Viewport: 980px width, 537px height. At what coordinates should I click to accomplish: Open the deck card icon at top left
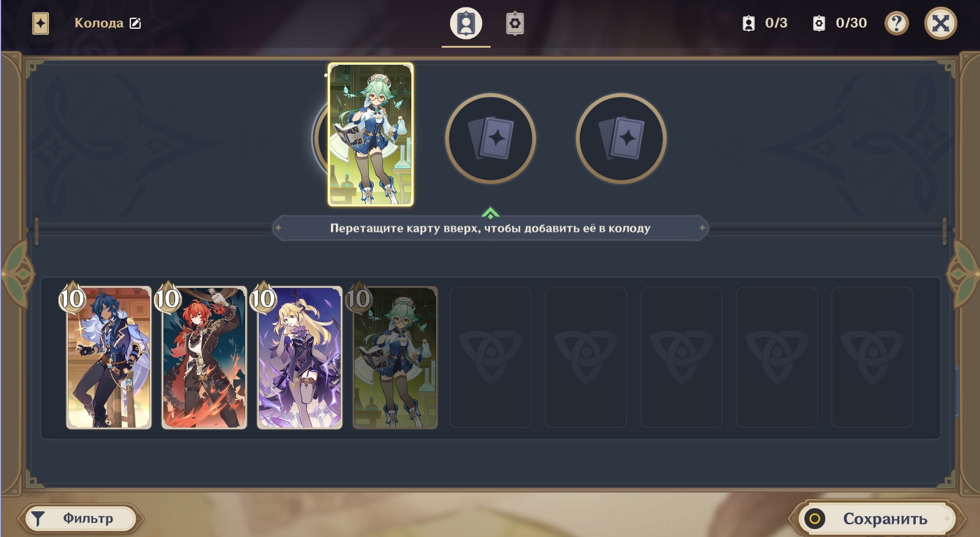click(40, 24)
